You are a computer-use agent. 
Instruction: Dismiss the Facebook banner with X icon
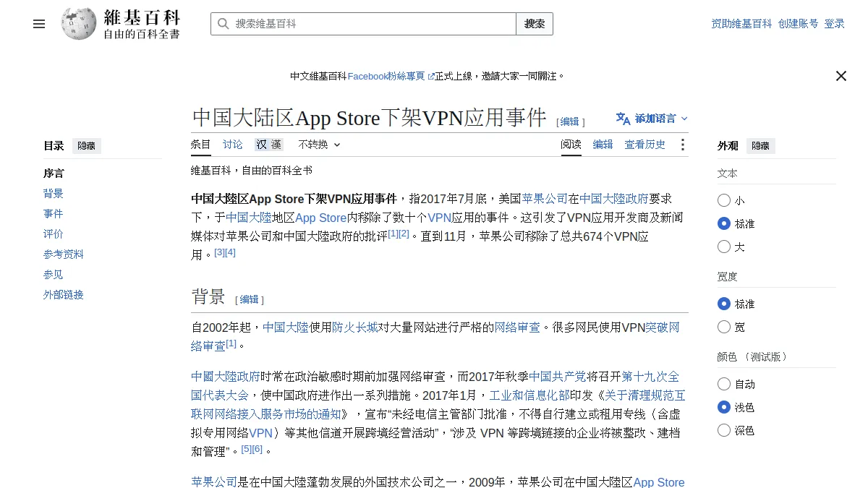click(841, 76)
